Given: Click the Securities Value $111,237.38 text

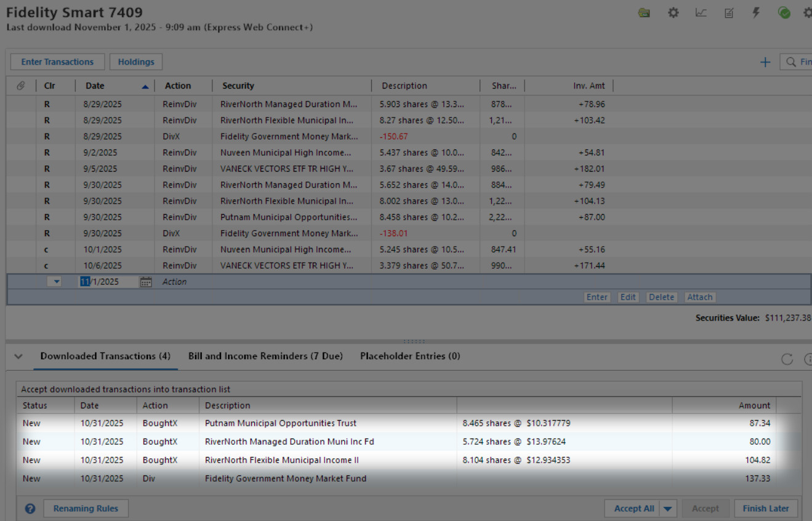Looking at the screenshot, I should point(753,318).
